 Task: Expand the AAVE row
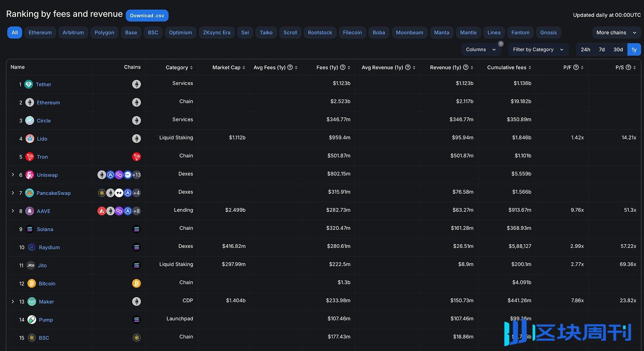click(x=13, y=211)
